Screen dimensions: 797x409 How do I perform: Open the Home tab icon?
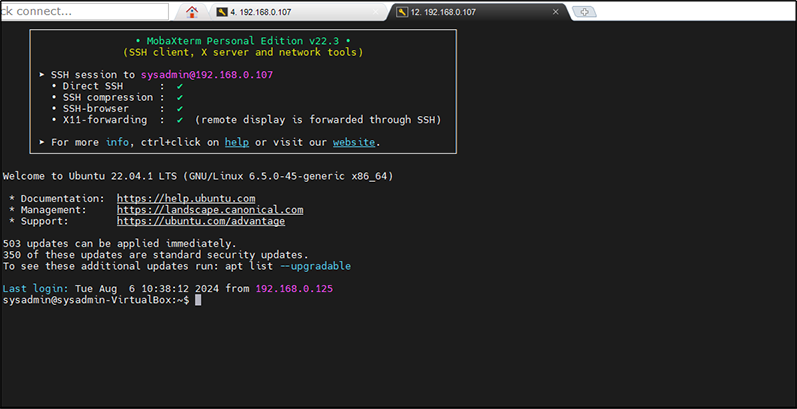click(192, 12)
